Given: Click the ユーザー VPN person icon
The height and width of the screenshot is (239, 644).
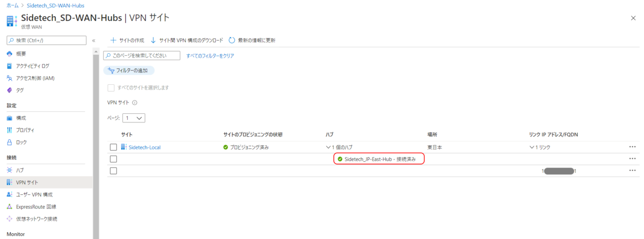Looking at the screenshot, I should coord(10,194).
